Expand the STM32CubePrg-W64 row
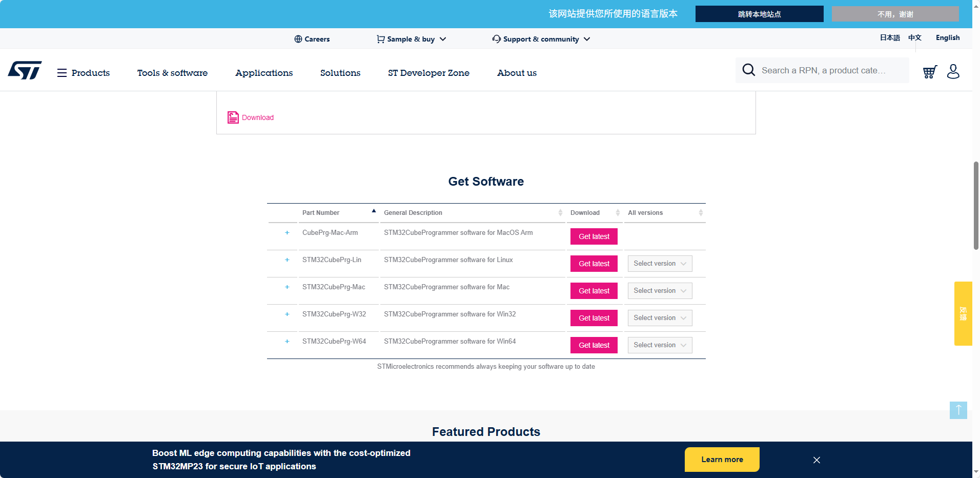Image resolution: width=980 pixels, height=478 pixels. (x=287, y=342)
